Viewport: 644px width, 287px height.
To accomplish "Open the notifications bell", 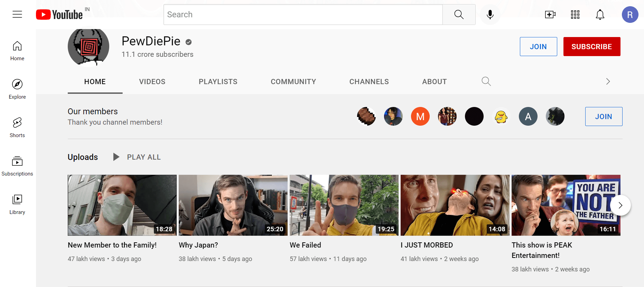I will (x=600, y=15).
